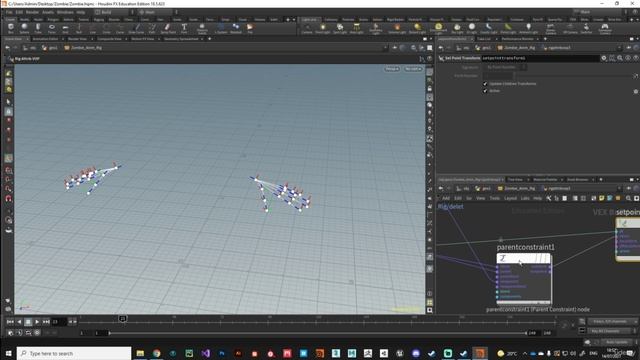Select the Sky Light shelf tool
640x360 pixels.
[x=457, y=28]
